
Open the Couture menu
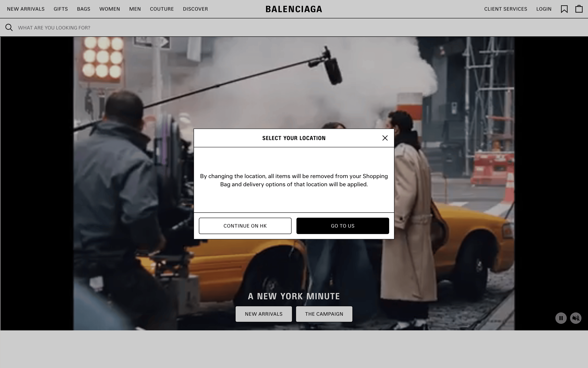(162, 9)
